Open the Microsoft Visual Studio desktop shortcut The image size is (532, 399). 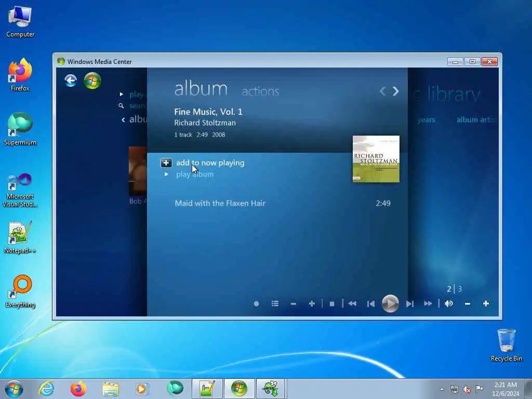(20, 190)
